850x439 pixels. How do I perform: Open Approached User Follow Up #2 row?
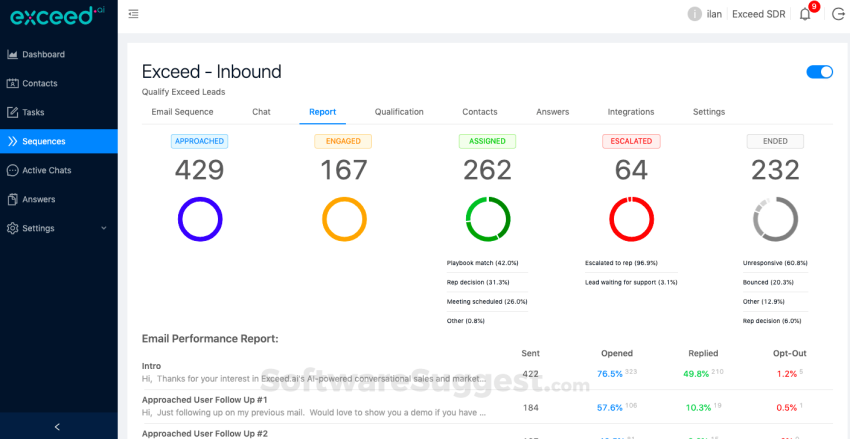click(x=487, y=433)
